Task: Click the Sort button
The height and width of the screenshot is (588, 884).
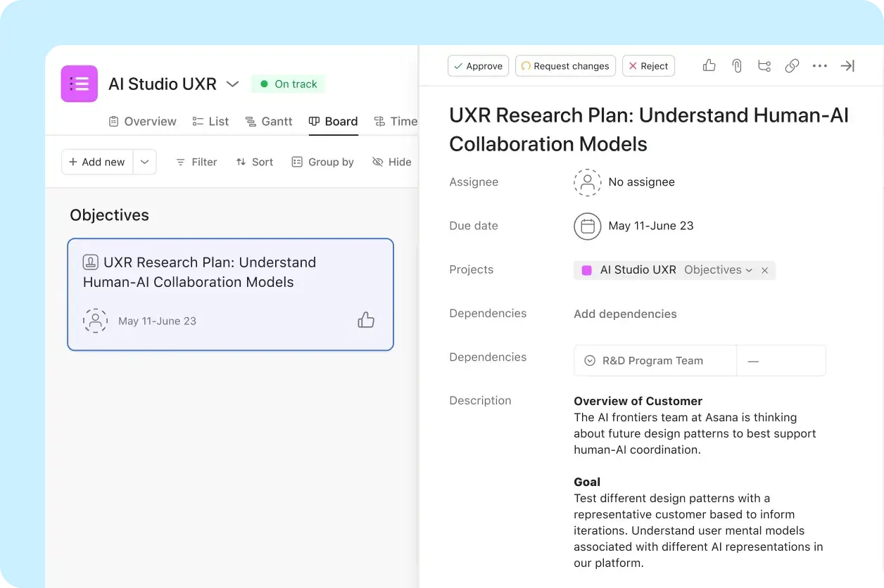Action: point(254,162)
